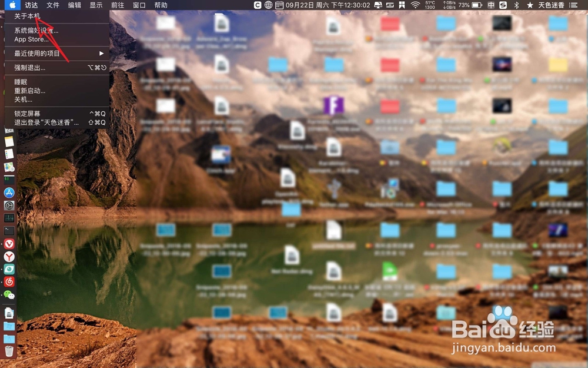Click the Wi-Fi icon in the menu bar
The width and height of the screenshot is (588, 368).
click(x=415, y=5)
